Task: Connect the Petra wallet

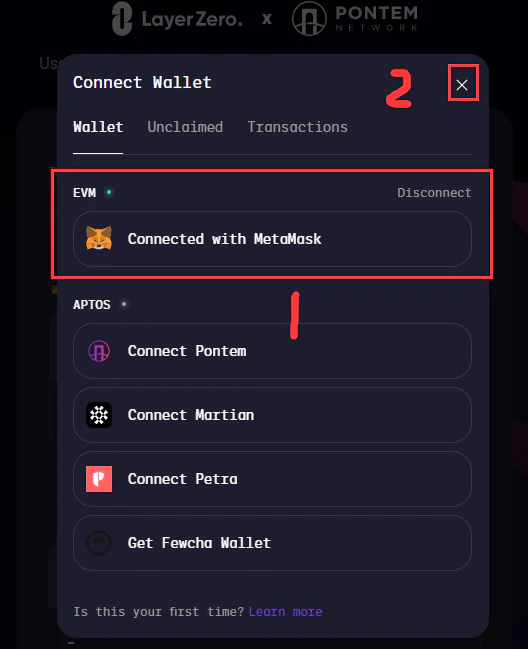Action: pos(272,479)
